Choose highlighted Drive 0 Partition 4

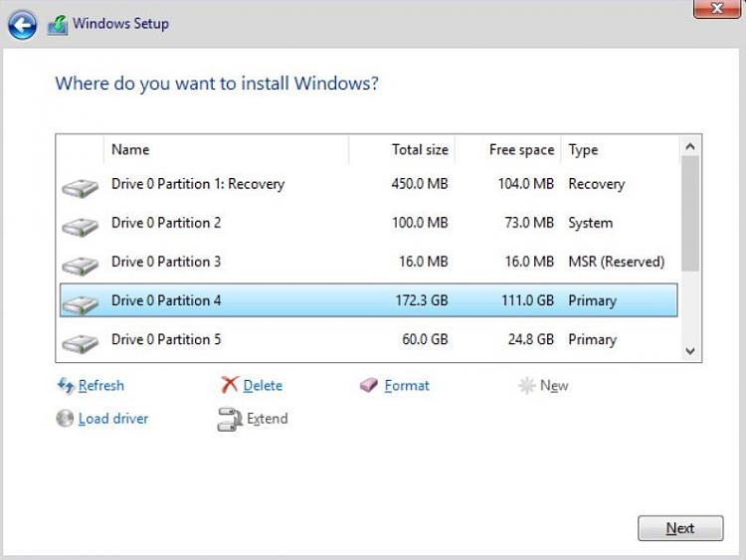(369, 300)
